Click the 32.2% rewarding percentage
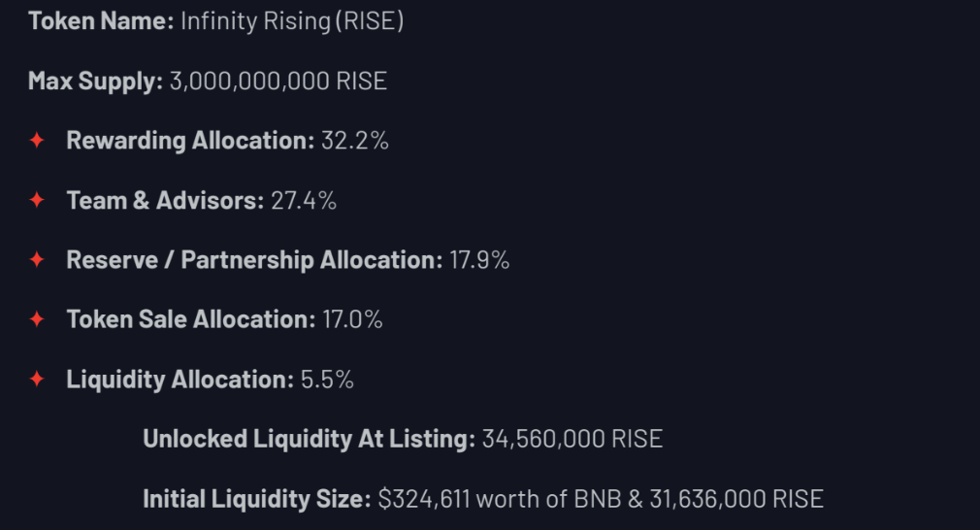The image size is (980, 530). coord(355,141)
